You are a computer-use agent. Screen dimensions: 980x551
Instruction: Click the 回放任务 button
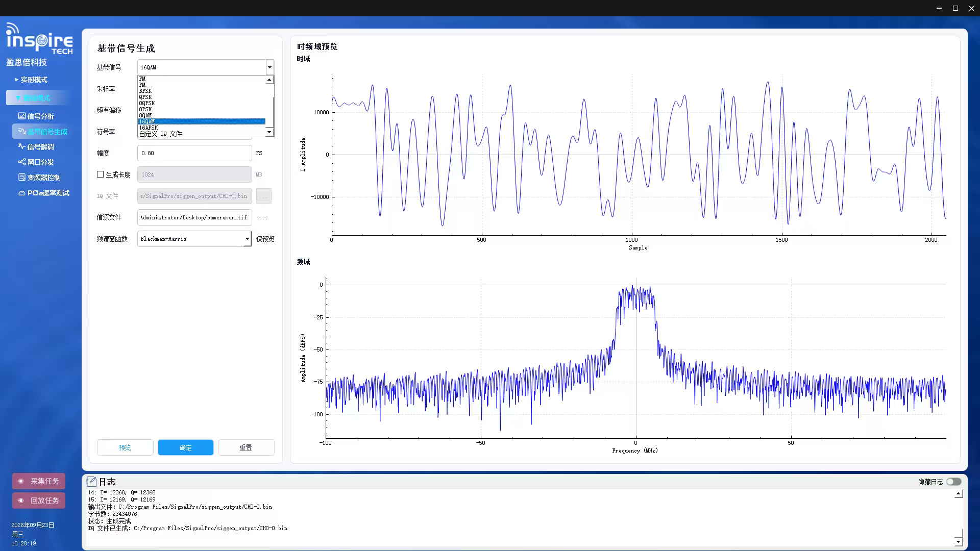click(x=39, y=500)
